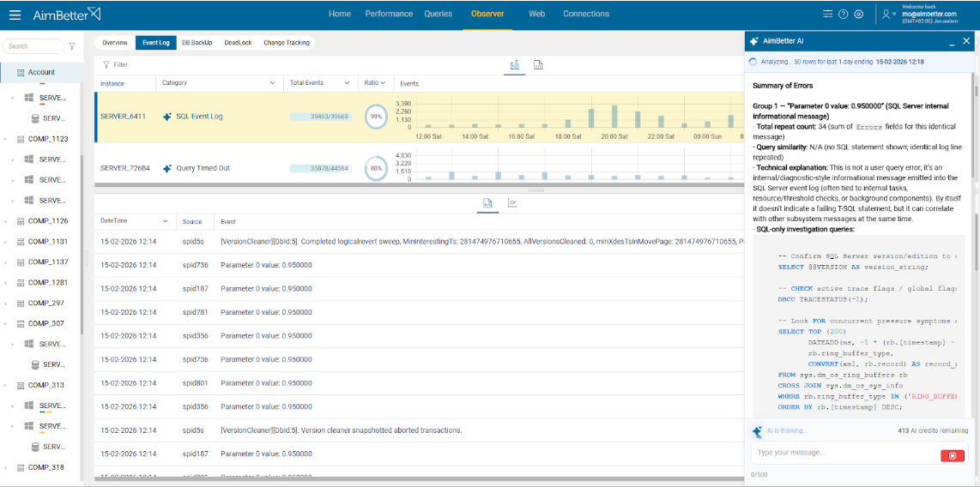Expand the COMP_1123 tree node

point(6,139)
